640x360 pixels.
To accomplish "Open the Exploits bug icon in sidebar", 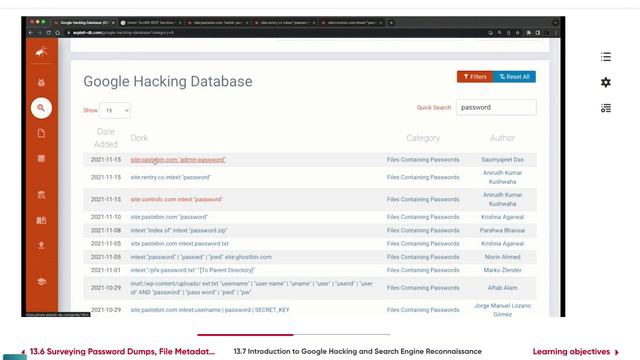I will tap(41, 82).
